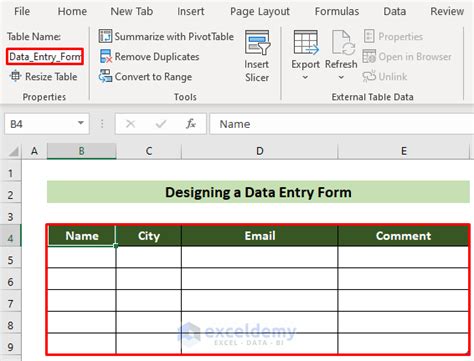Select column E header

[x=403, y=151]
